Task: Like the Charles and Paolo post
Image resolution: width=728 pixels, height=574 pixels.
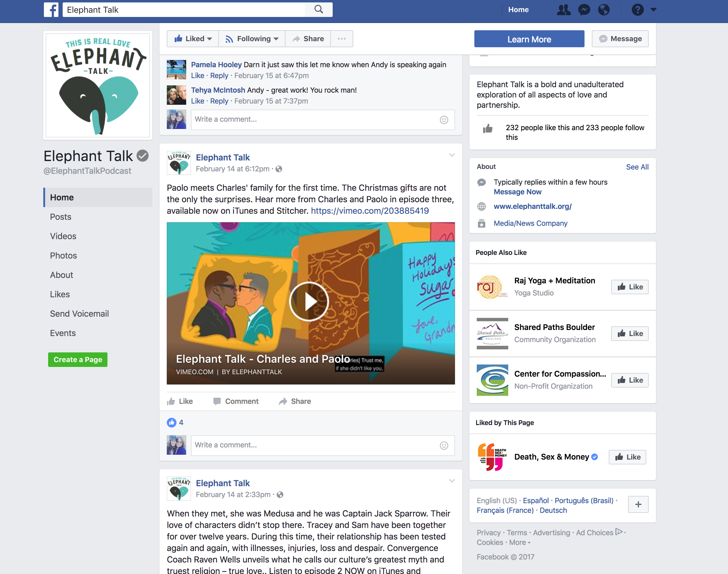Action: coord(180,401)
